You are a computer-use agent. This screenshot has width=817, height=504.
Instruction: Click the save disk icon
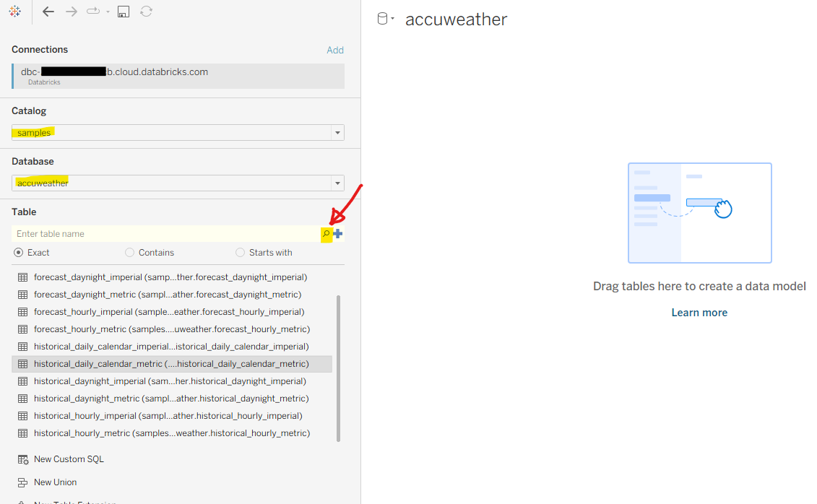click(x=124, y=12)
